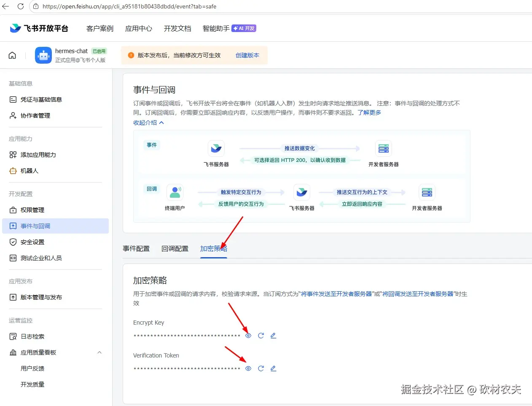Edit the Verification Token with pencil icon
This screenshot has height=406, width=532.
(273, 368)
